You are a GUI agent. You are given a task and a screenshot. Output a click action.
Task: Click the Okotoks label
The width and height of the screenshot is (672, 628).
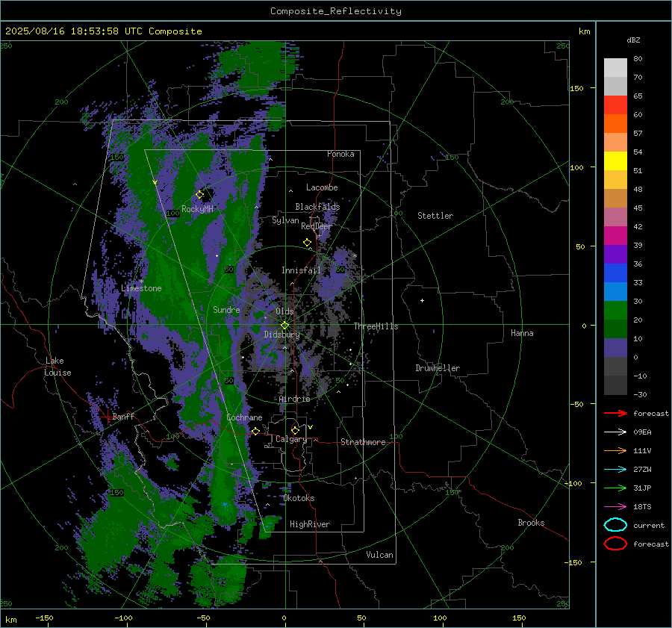(x=299, y=498)
